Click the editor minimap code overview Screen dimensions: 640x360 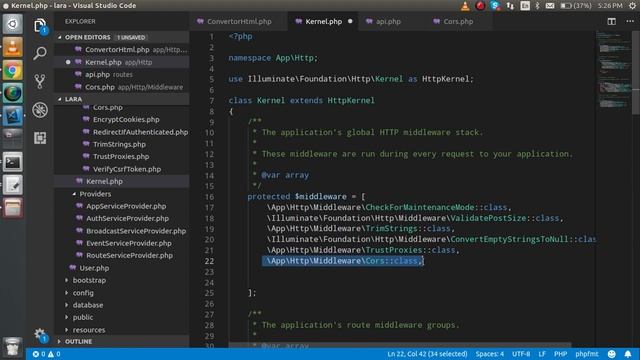[x=613, y=69]
